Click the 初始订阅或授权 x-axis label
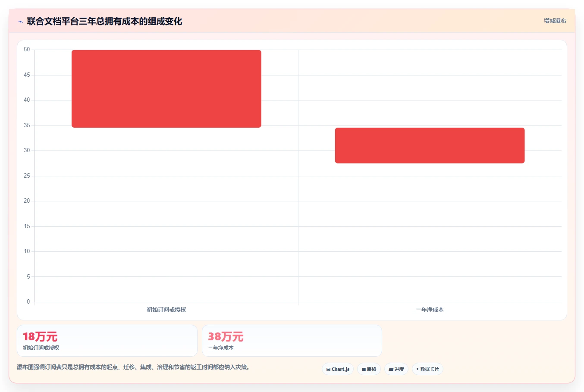The image size is (584, 392). point(166,310)
